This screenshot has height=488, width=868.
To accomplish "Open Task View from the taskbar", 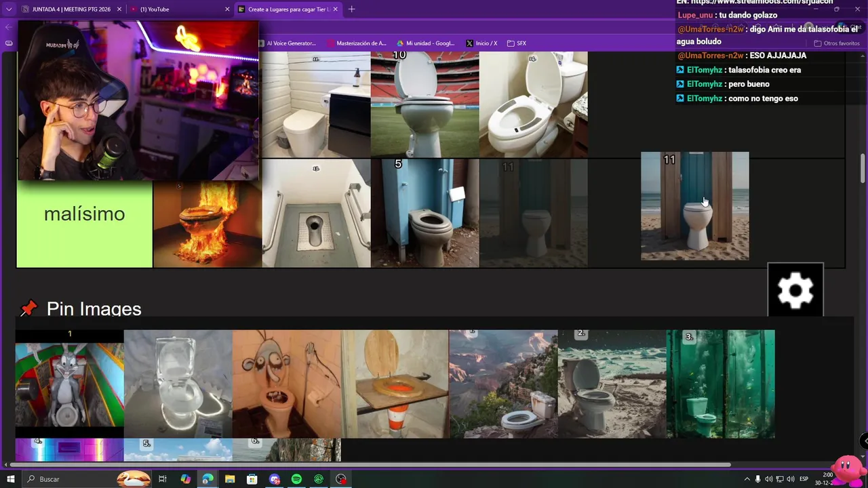I will tap(163, 479).
